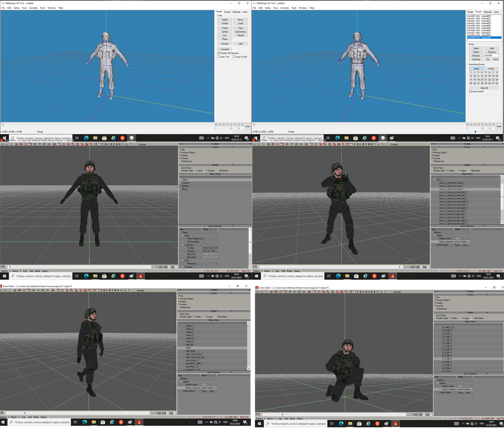The width and height of the screenshot is (504, 428).
Task: Click Rotate tool button in MilkShape
Action: click(225, 24)
